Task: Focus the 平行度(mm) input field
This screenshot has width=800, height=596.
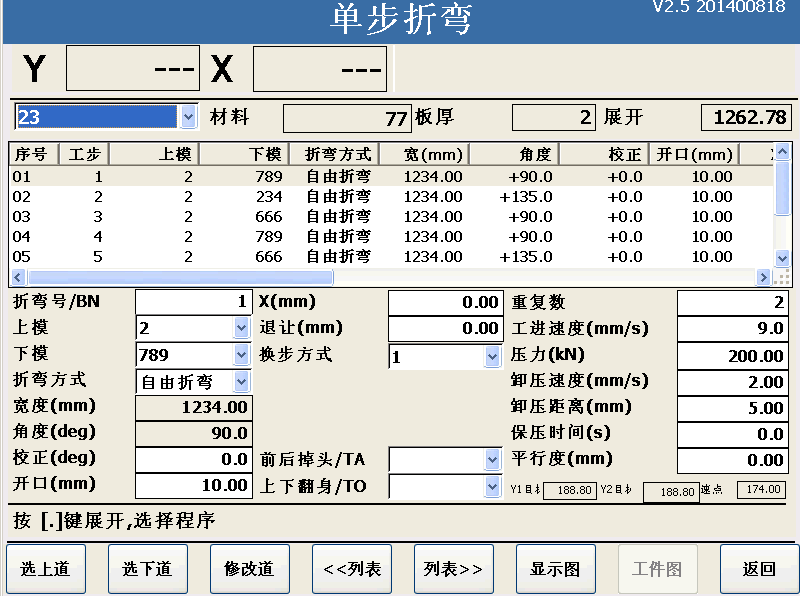Action: point(733,460)
